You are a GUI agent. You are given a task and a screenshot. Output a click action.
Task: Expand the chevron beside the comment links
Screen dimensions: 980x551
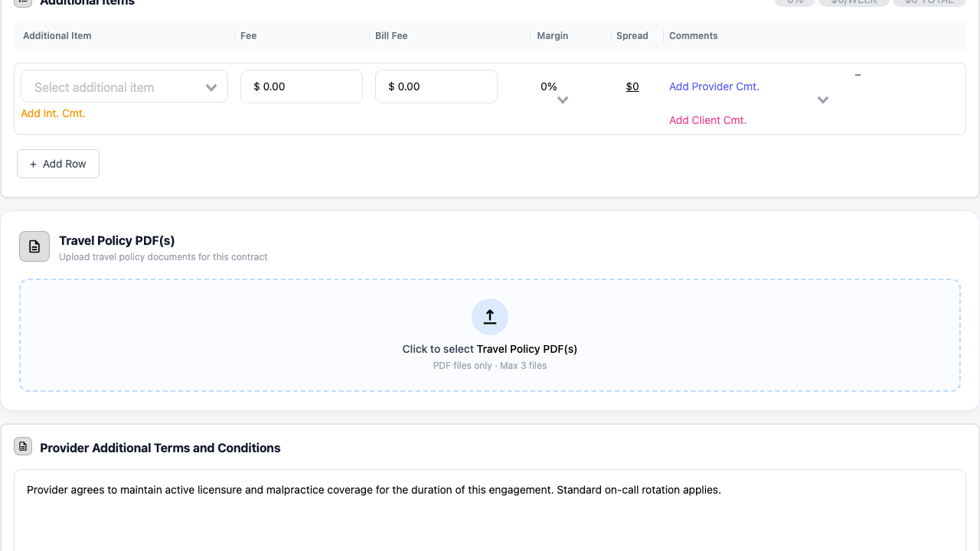coord(823,100)
